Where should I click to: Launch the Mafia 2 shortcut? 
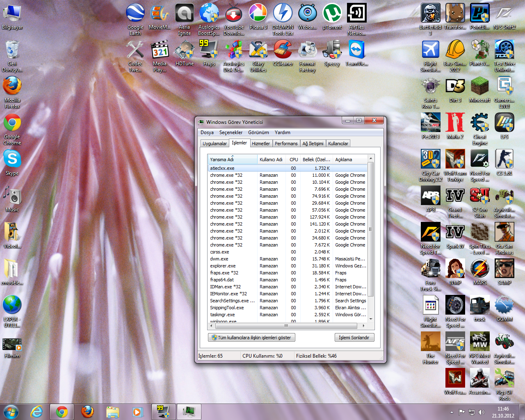[455, 126]
